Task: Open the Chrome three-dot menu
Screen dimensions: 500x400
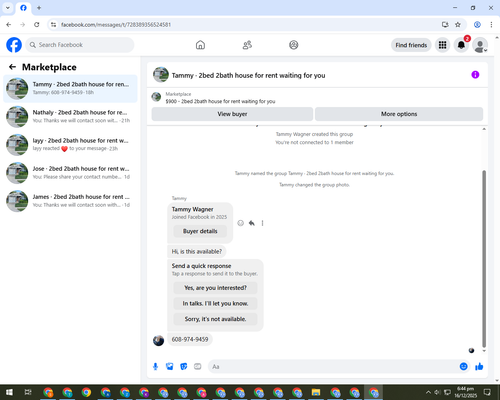Action: coord(491,25)
